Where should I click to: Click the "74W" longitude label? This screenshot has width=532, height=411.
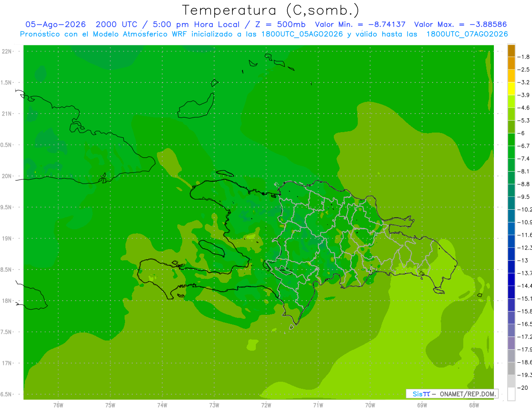pyautogui.click(x=162, y=405)
